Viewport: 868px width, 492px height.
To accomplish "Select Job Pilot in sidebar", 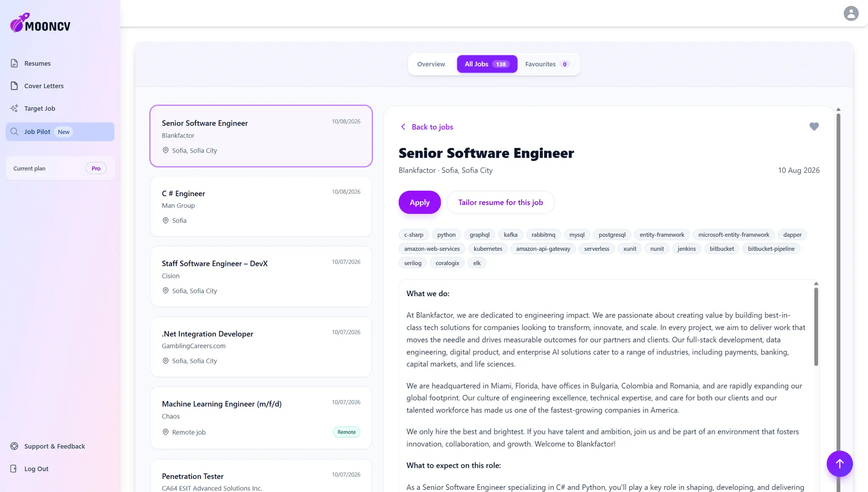I will point(60,131).
